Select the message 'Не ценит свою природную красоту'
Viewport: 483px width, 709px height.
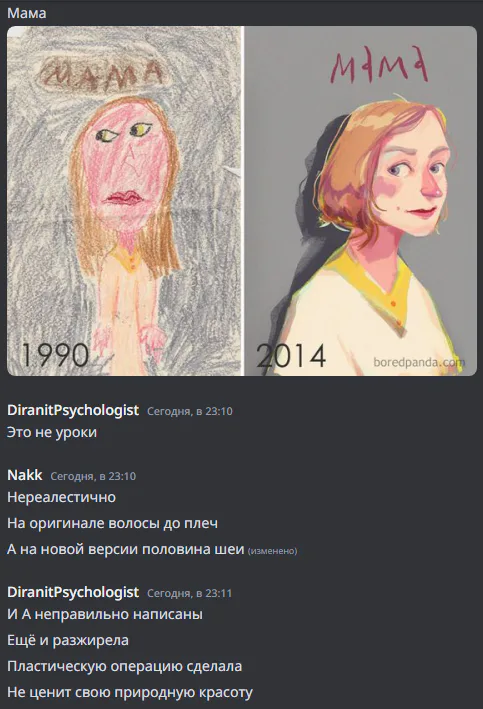[x=130, y=692]
